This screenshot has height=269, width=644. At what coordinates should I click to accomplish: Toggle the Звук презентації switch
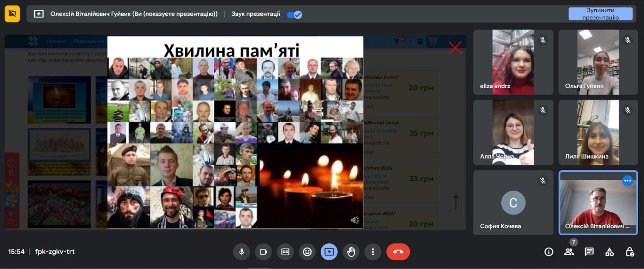click(295, 15)
